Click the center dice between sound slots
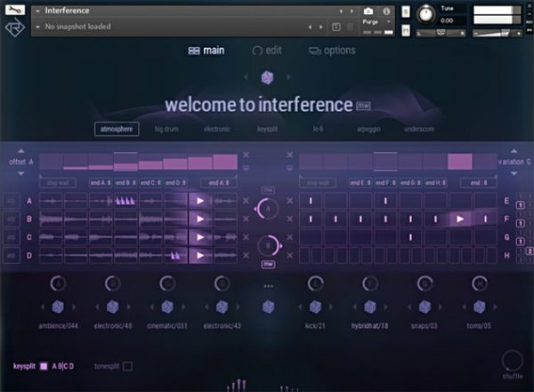The width and height of the screenshot is (534, 392). pyautogui.click(x=266, y=307)
